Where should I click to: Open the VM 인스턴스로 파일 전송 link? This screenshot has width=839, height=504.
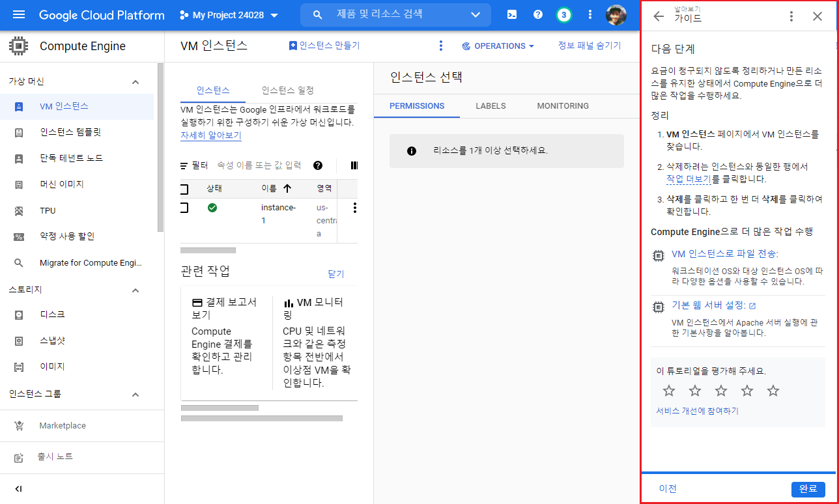725,254
